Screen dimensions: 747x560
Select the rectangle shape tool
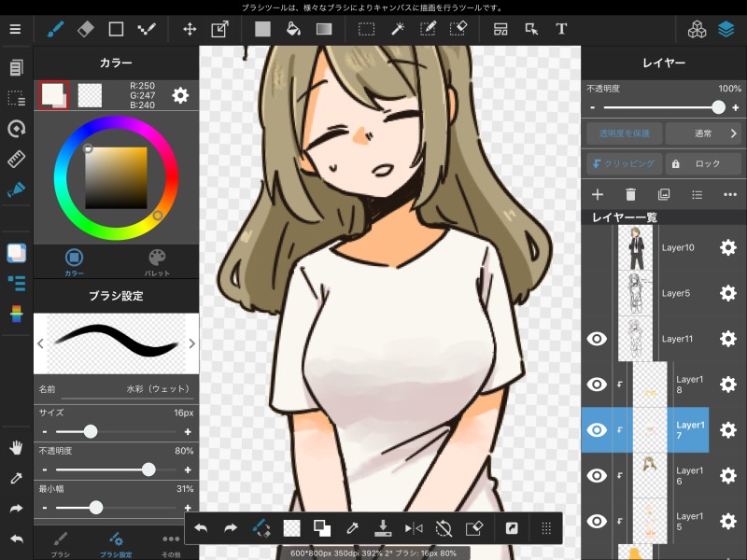(x=116, y=29)
